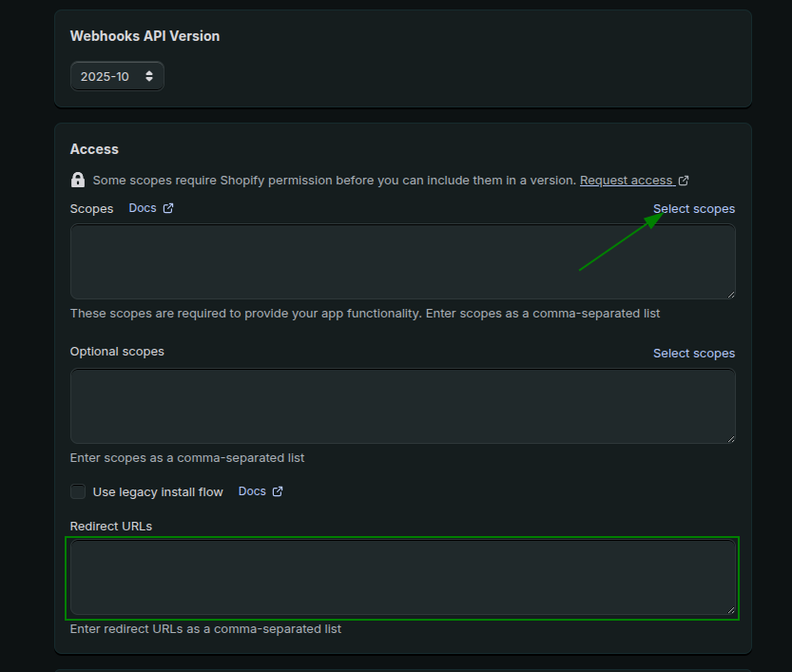The height and width of the screenshot is (672, 792).
Task: Click the external-link icon after Request access
Action: (682, 179)
